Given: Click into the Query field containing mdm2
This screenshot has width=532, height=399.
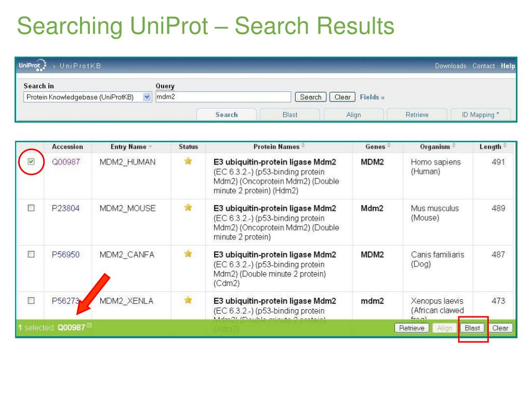Looking at the screenshot, I should tap(223, 97).
